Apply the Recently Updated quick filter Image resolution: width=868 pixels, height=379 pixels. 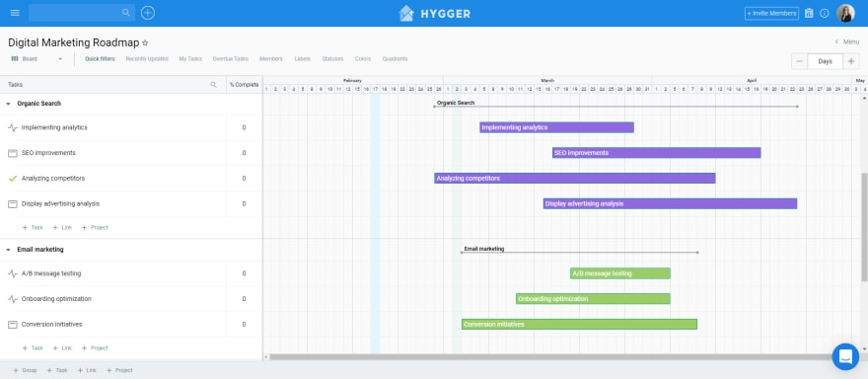147,59
